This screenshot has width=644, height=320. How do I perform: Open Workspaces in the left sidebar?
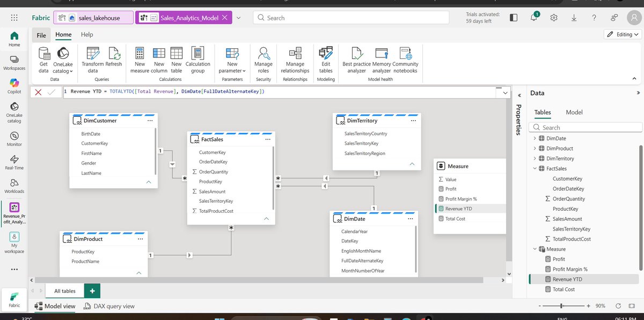14,62
